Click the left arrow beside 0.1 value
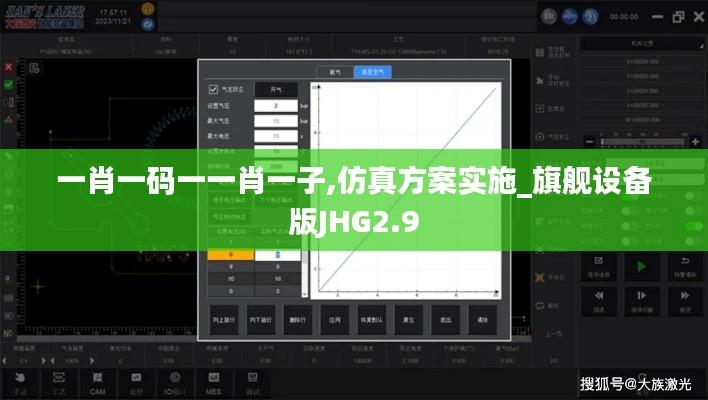Image resolution: width=708 pixels, height=400 pixels. 5,361
